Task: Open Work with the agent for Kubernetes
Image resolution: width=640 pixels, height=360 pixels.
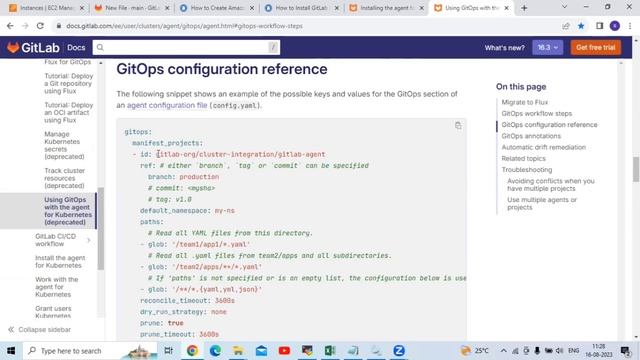Action: click(56, 287)
